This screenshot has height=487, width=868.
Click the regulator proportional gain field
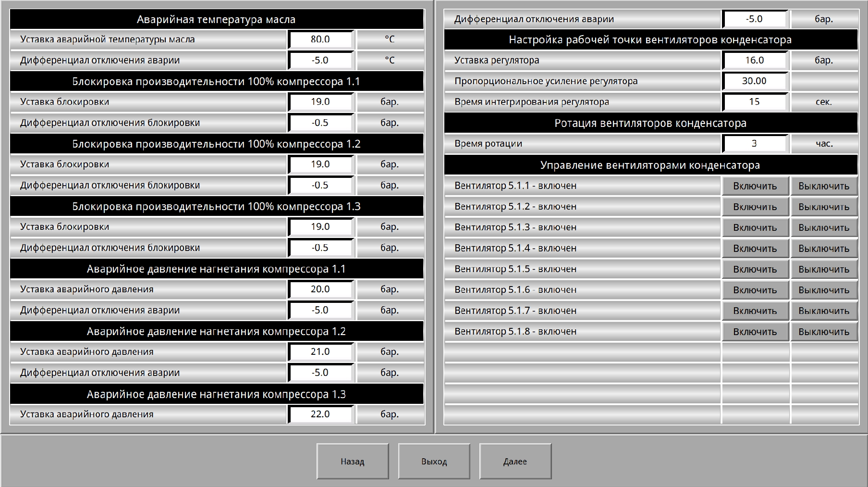click(754, 81)
